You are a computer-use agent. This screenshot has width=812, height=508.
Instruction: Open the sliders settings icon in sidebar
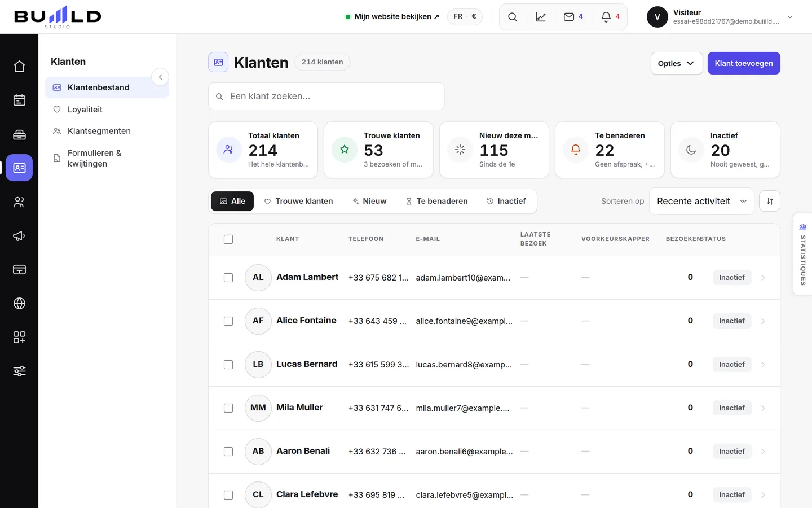click(x=19, y=371)
